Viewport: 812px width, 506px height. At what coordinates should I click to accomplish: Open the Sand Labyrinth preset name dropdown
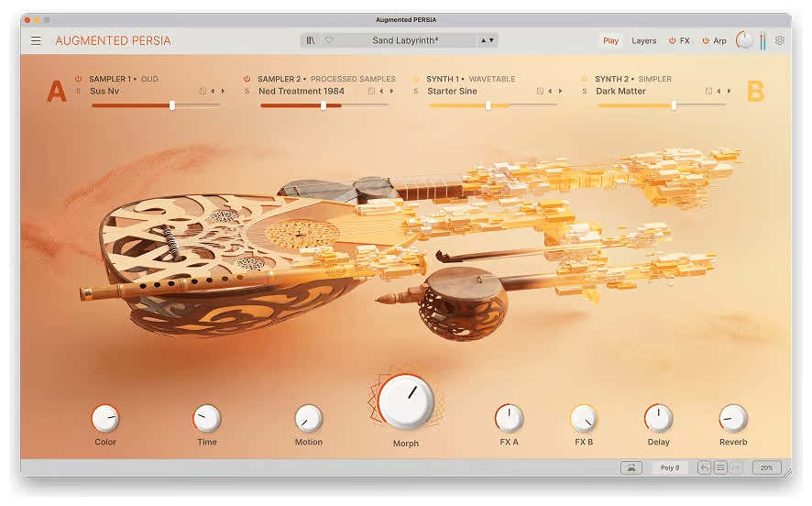405,40
